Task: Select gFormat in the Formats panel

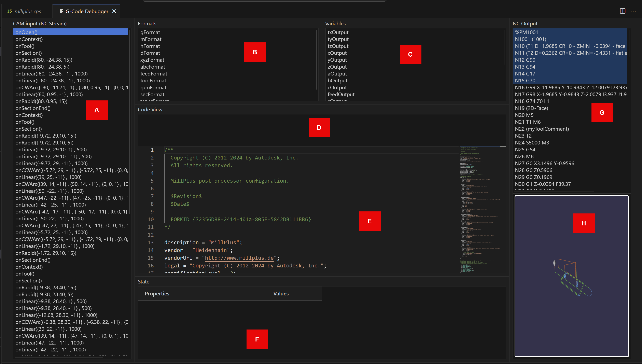Action: [x=150, y=32]
